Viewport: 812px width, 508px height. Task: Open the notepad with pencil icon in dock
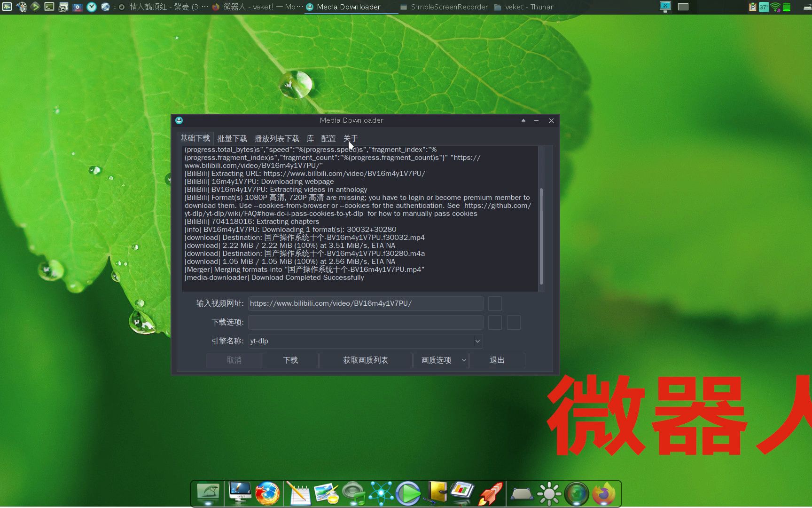(299, 494)
